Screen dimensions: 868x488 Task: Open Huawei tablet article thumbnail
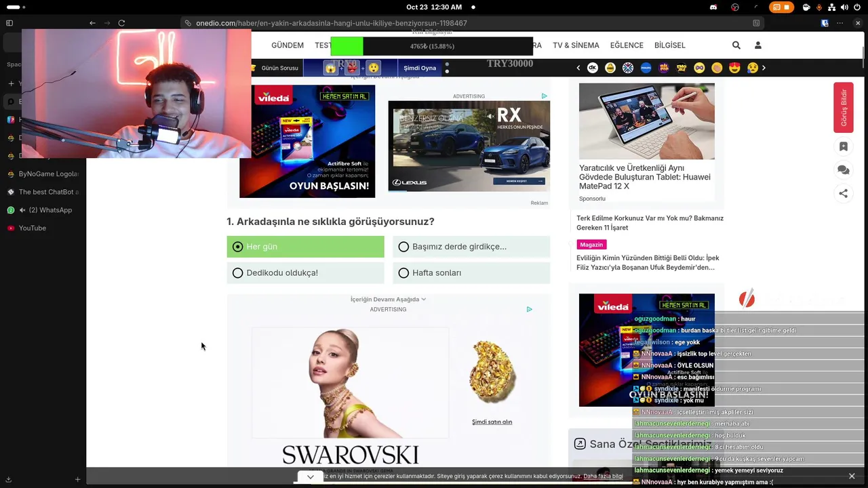[647, 121]
